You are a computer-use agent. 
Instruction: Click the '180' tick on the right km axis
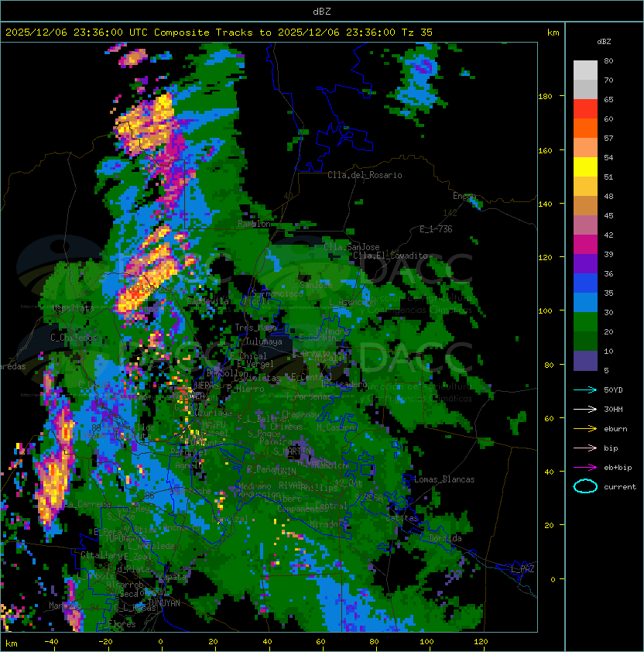click(545, 97)
